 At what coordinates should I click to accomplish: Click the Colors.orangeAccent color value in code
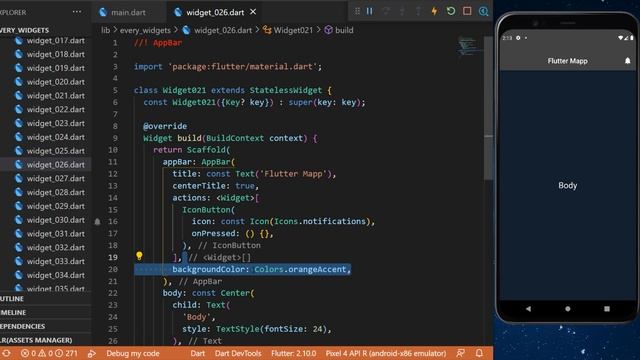300,269
